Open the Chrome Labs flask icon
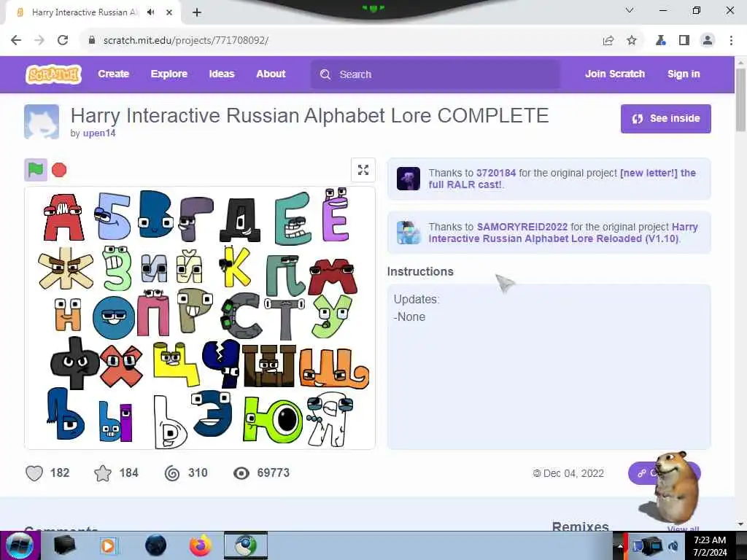Screen dimensions: 747x560 click(661, 41)
